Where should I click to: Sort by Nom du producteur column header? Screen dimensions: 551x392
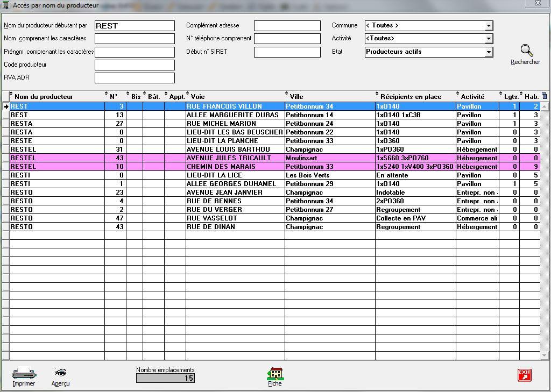[44, 97]
